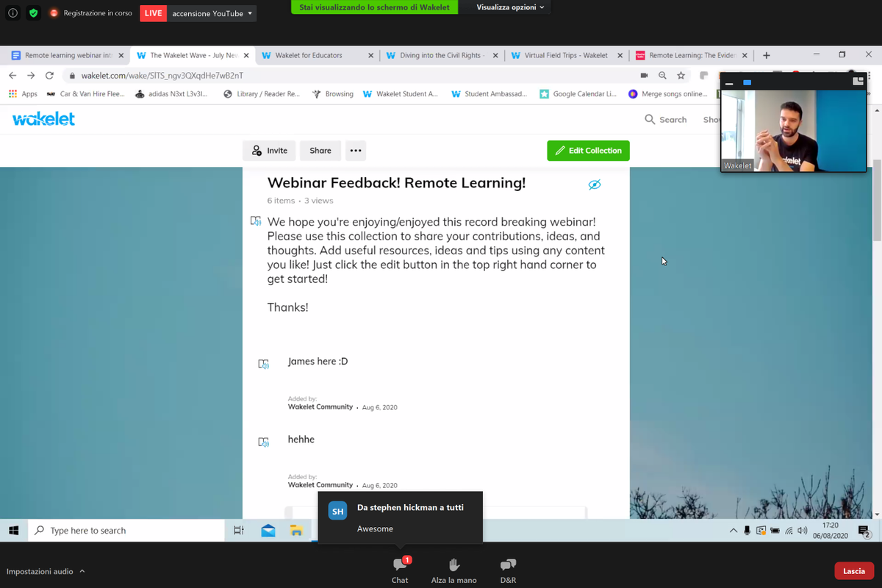Open a new browser tab

point(767,55)
